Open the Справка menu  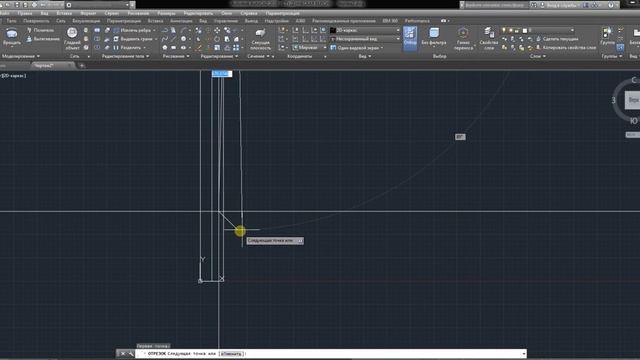click(x=249, y=13)
